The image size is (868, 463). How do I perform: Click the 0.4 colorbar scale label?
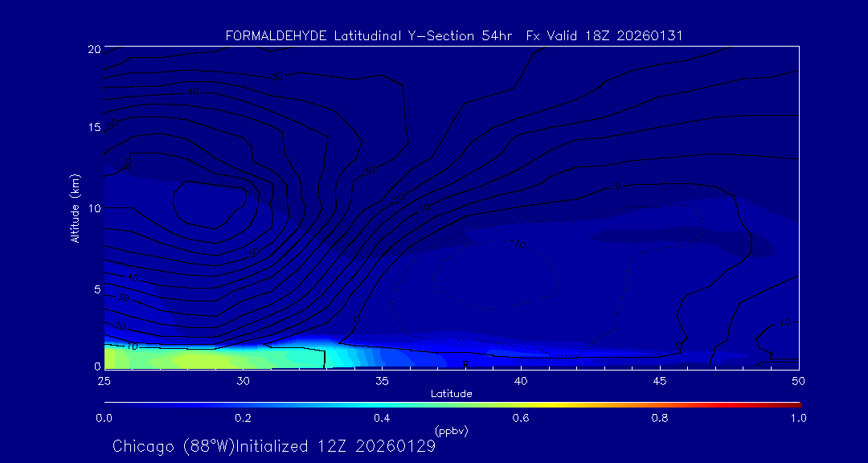point(382,418)
